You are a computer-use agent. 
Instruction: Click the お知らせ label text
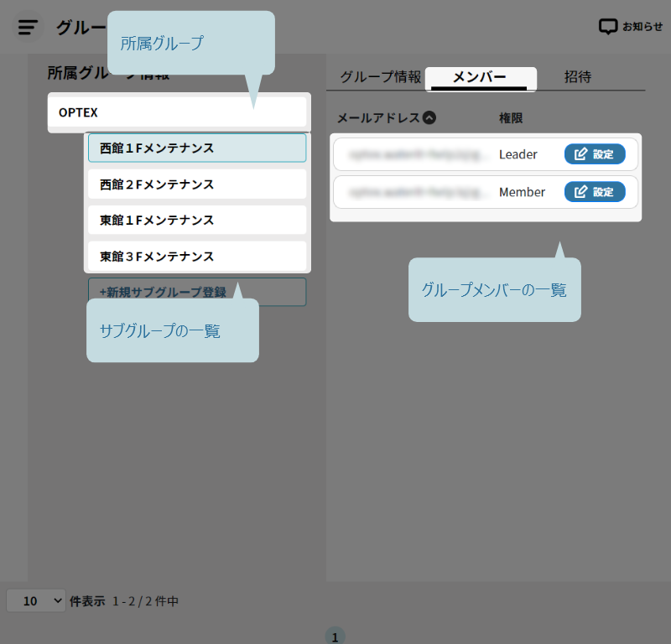(x=642, y=27)
